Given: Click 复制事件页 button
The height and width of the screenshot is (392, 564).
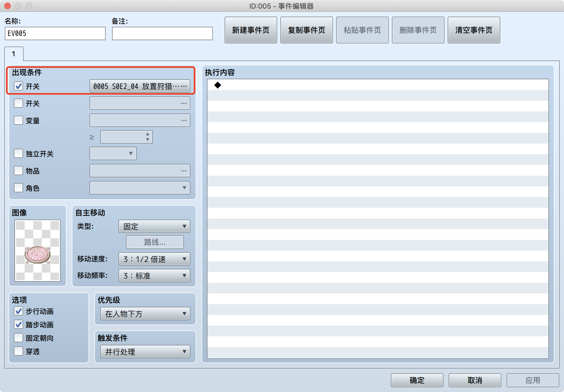Looking at the screenshot, I should [x=307, y=30].
